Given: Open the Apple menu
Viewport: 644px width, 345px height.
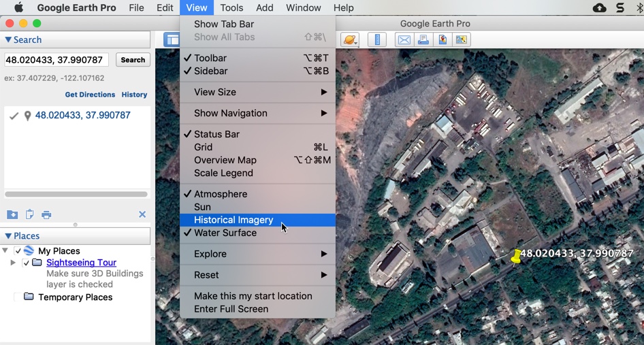Looking at the screenshot, I should (19, 7).
